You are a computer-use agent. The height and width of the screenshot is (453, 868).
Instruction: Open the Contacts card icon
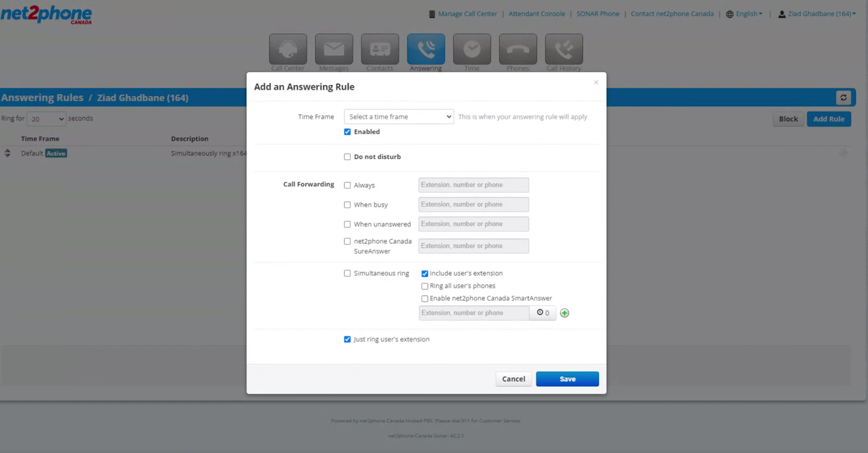pos(380,49)
